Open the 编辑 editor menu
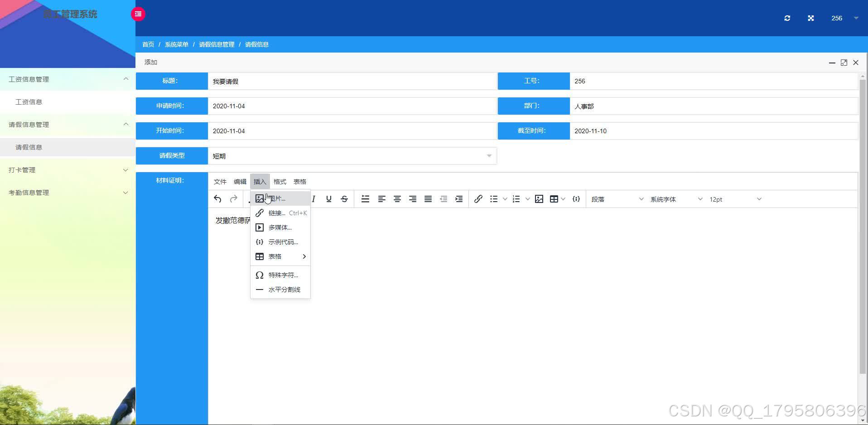Image resolution: width=868 pixels, height=425 pixels. point(240,182)
